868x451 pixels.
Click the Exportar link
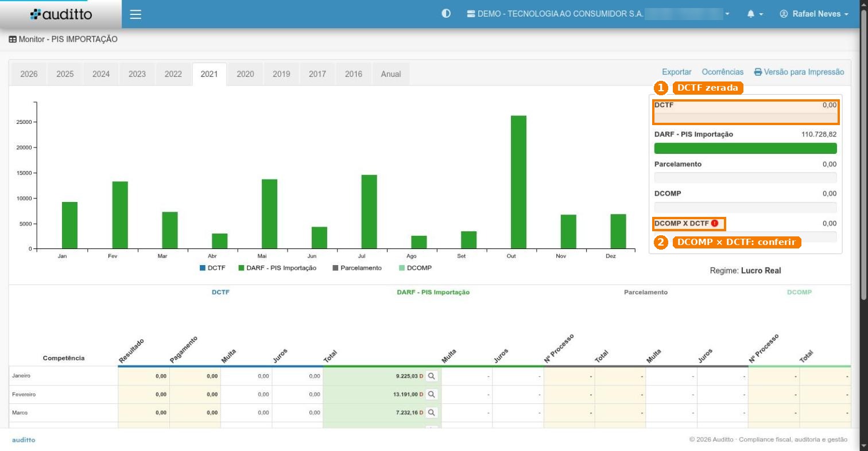[x=677, y=72]
